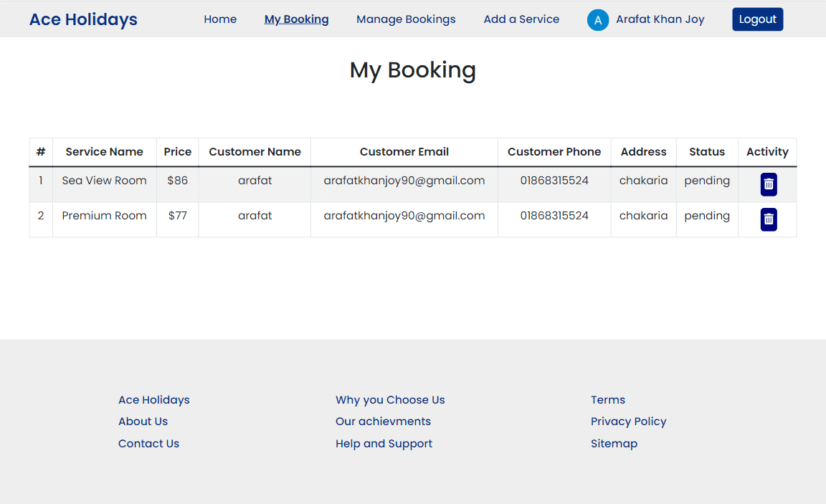Screen dimensions: 826x504
Task: Delete the Premium Room booking
Action: (768, 219)
